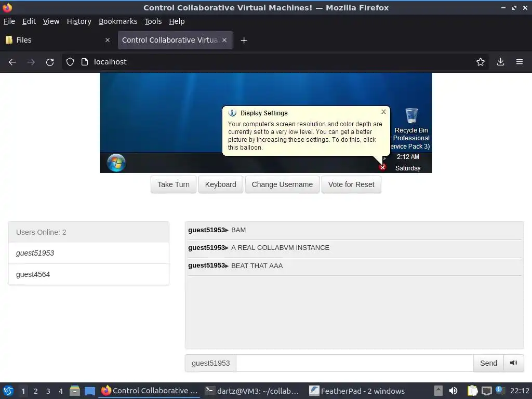Close the Control Collaborative Virtual tab
Screen dimensions: 532x399
point(224,40)
